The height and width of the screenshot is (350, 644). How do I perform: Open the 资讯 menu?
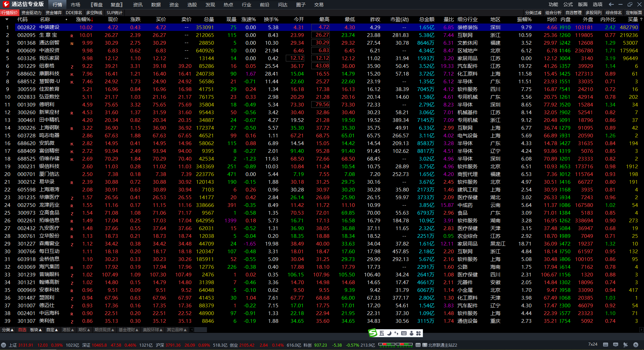tap(138, 5)
